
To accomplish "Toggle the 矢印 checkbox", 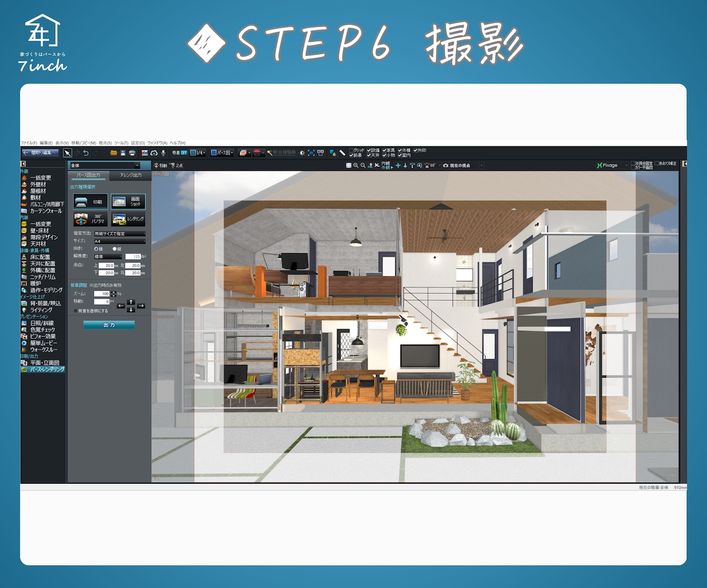I will click(415, 151).
